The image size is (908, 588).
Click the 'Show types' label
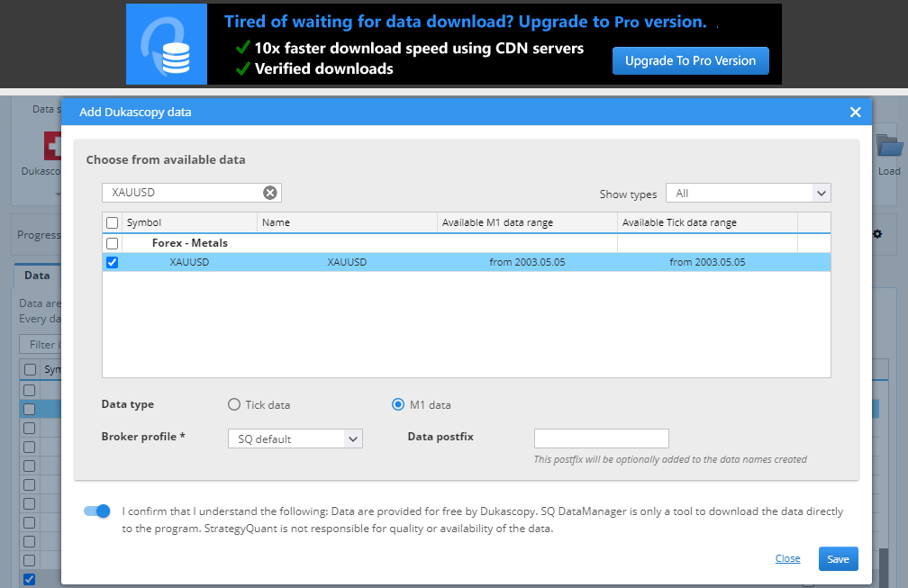click(x=629, y=194)
